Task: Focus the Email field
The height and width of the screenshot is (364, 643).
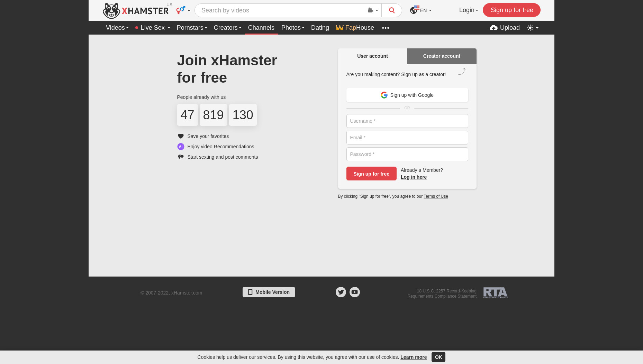Action: (407, 138)
